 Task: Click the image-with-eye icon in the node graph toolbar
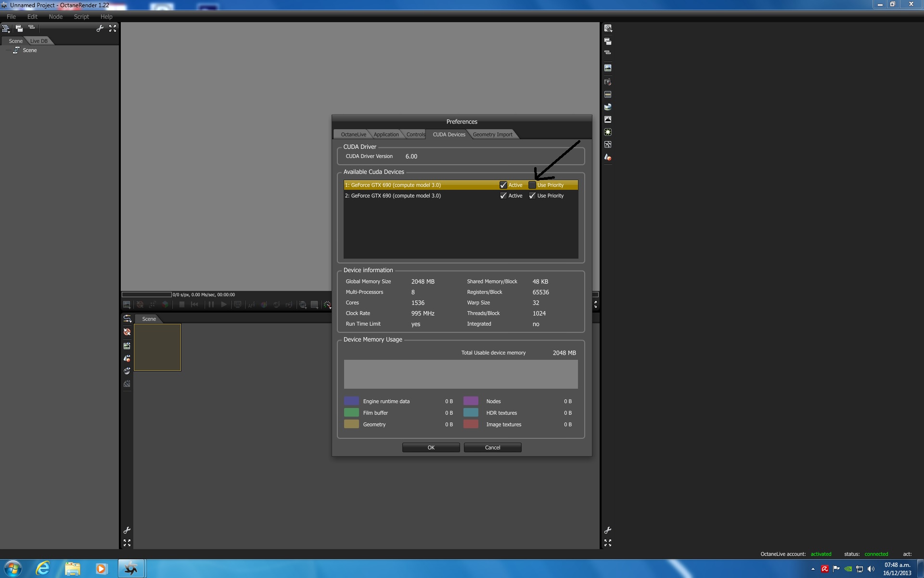[x=127, y=345]
